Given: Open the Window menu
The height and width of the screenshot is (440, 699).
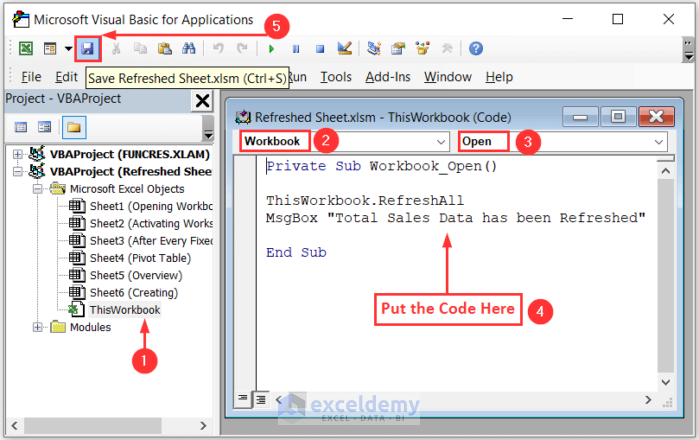Looking at the screenshot, I should tap(448, 77).
